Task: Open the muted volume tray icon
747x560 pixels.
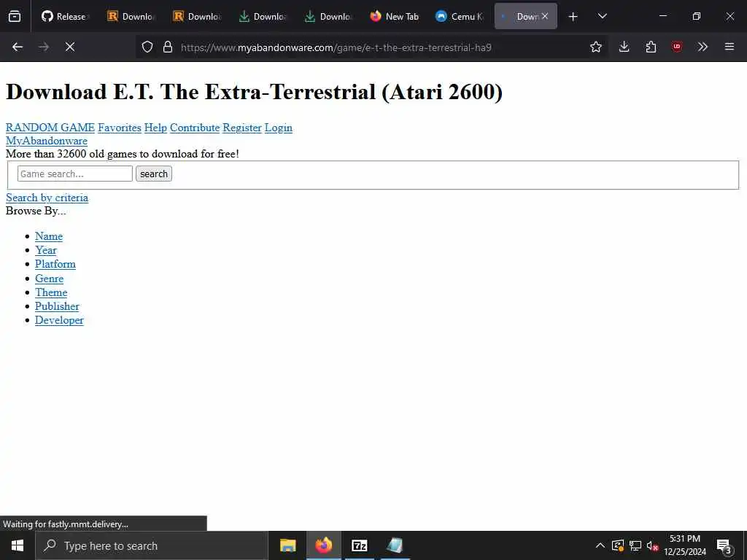Action: pos(652,545)
